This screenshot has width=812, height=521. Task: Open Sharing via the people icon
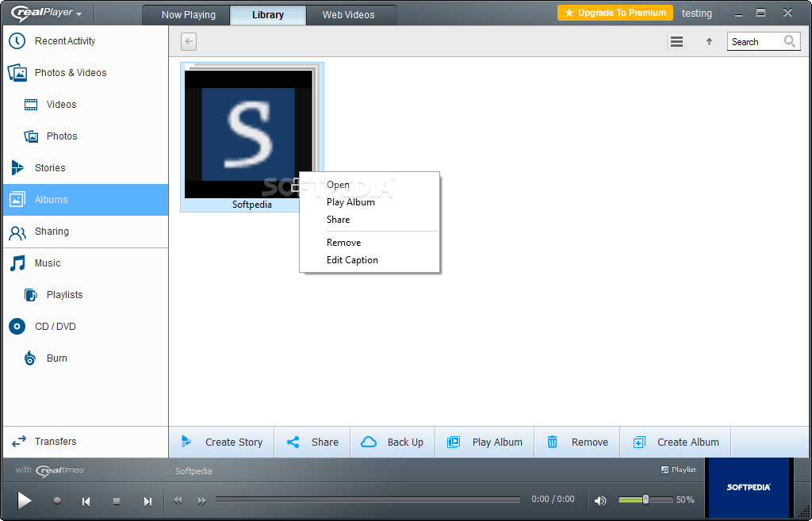point(17,234)
